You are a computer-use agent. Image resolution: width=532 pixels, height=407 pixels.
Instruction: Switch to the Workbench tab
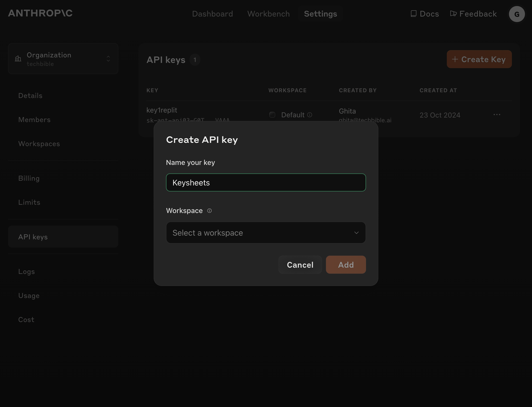pos(269,14)
